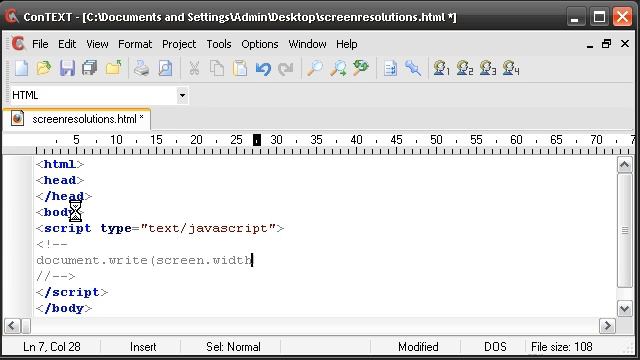This screenshot has width=640, height=360.
Task: Toggle word wrap toolbar icon
Action: click(390, 68)
